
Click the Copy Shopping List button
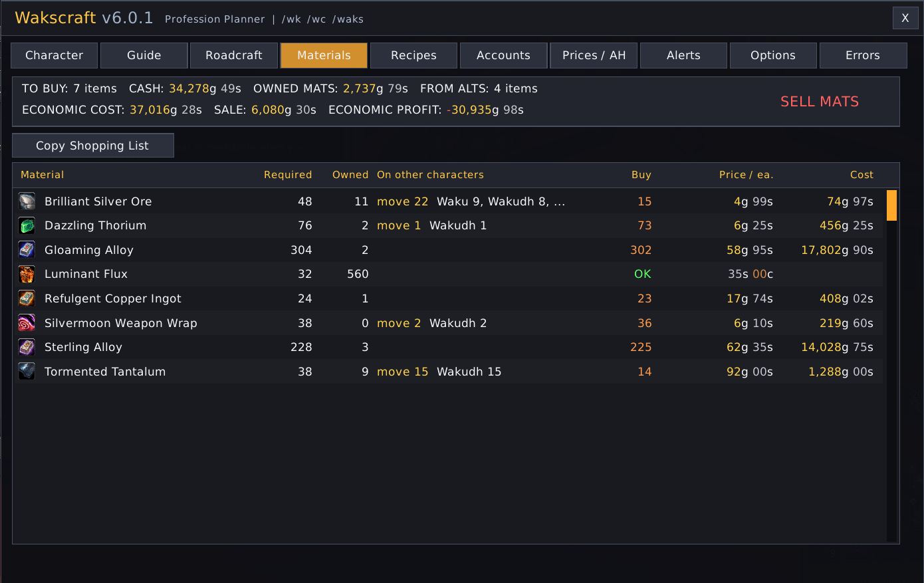click(x=92, y=146)
